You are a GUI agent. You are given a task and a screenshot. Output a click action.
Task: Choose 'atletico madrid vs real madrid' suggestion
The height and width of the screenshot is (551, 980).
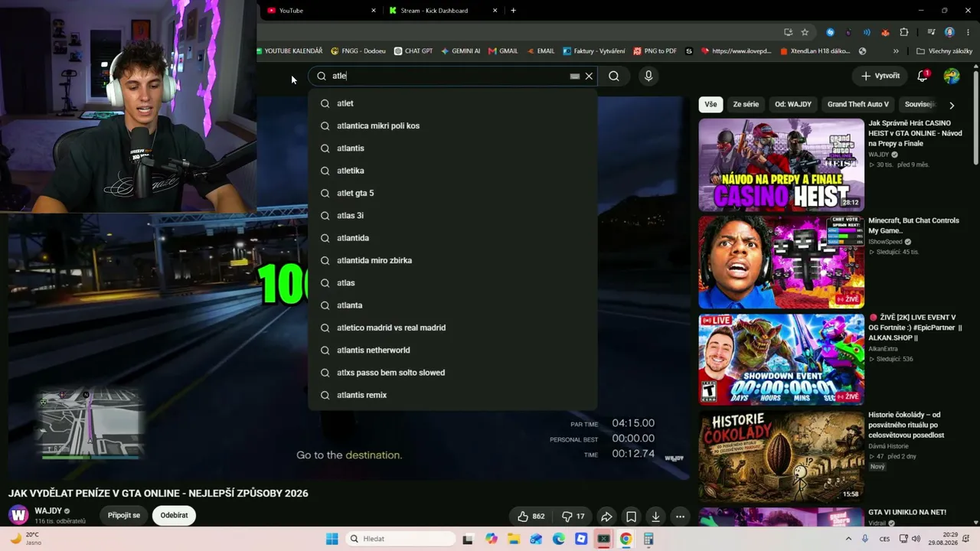(x=452, y=328)
